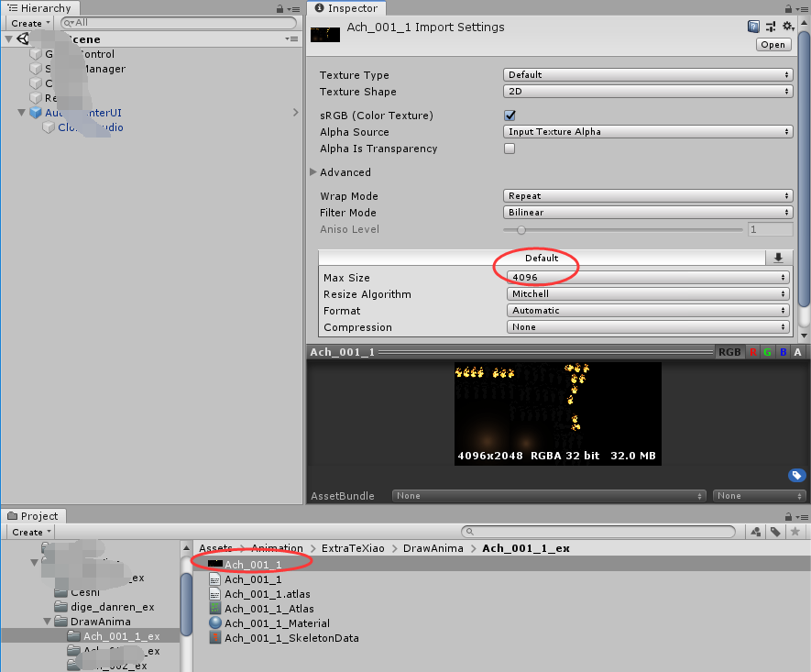This screenshot has height=672, width=811.
Task: Toggle the sRGB (Color Texture) checkbox
Action: pos(510,115)
